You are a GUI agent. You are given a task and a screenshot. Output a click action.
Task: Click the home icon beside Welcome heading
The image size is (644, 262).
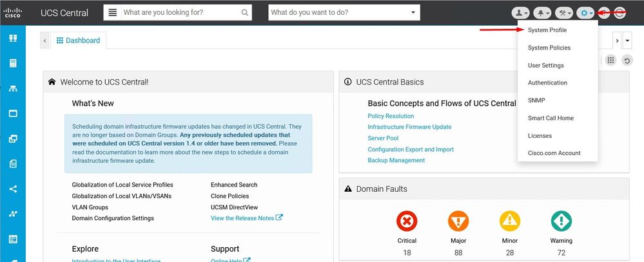pos(52,82)
